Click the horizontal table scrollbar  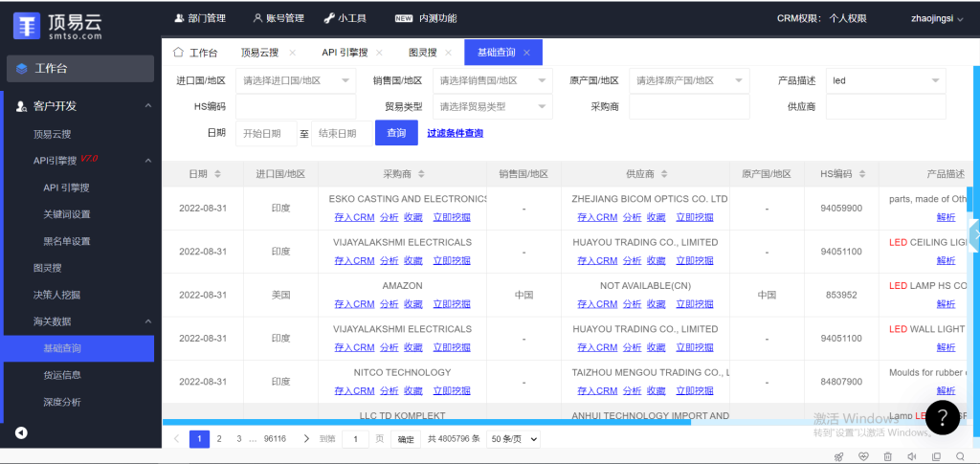pos(426,422)
